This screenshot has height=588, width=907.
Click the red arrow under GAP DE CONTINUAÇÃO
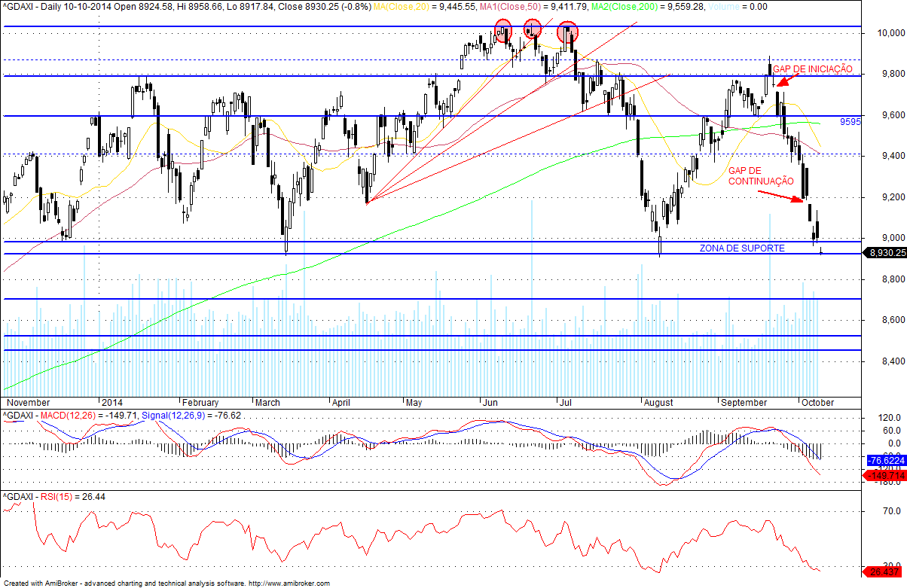point(780,196)
